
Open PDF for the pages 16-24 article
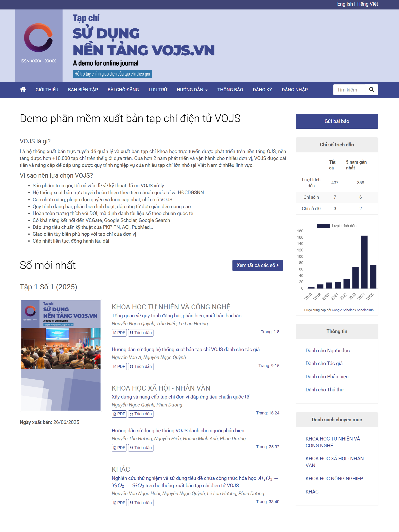click(x=119, y=414)
